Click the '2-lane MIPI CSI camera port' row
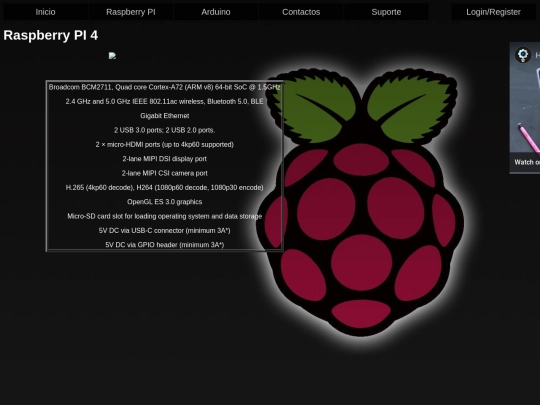 click(x=165, y=173)
